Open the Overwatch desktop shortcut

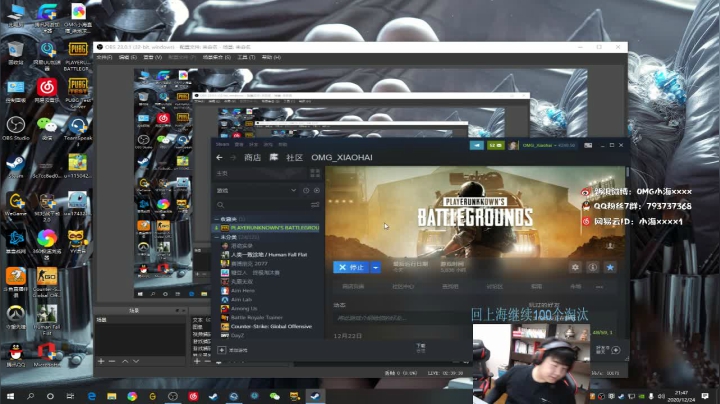point(16,318)
